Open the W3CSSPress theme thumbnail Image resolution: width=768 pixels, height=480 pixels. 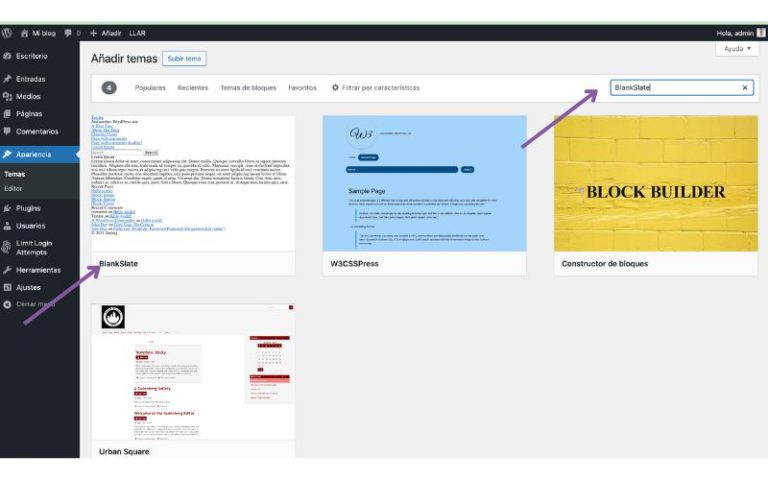tap(424, 183)
